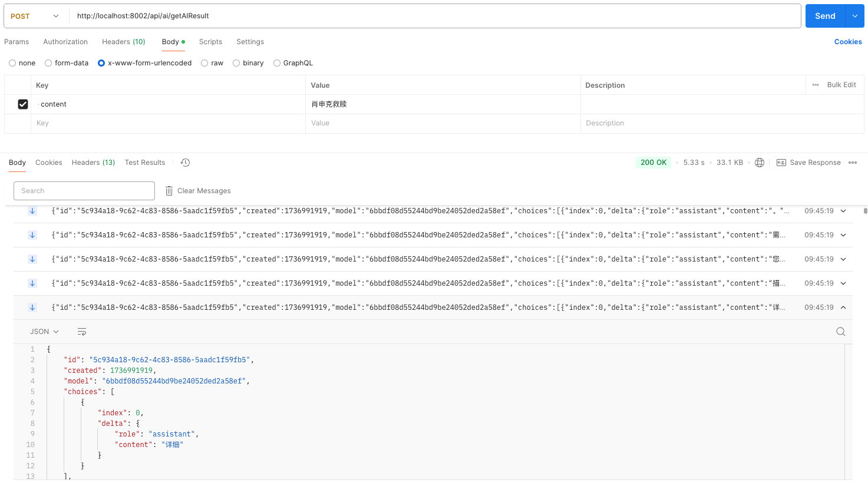The width and height of the screenshot is (868, 483).
Task: Open the Cookies link
Action: [848, 42]
